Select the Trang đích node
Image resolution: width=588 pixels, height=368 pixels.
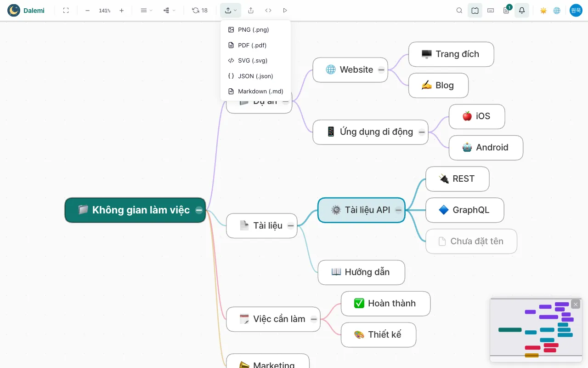tap(451, 54)
